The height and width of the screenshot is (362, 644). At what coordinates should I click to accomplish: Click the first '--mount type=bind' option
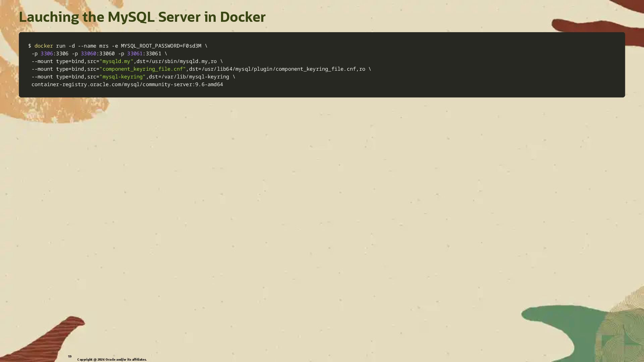[x=57, y=61]
